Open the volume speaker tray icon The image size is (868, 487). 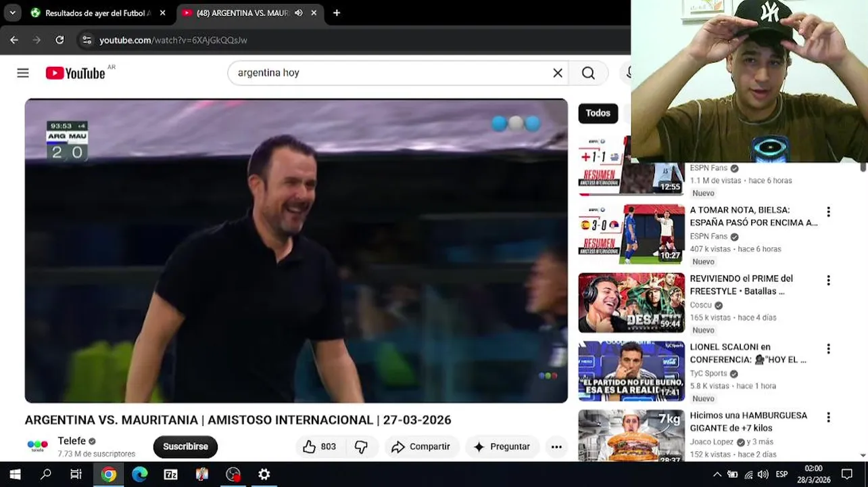(763, 475)
